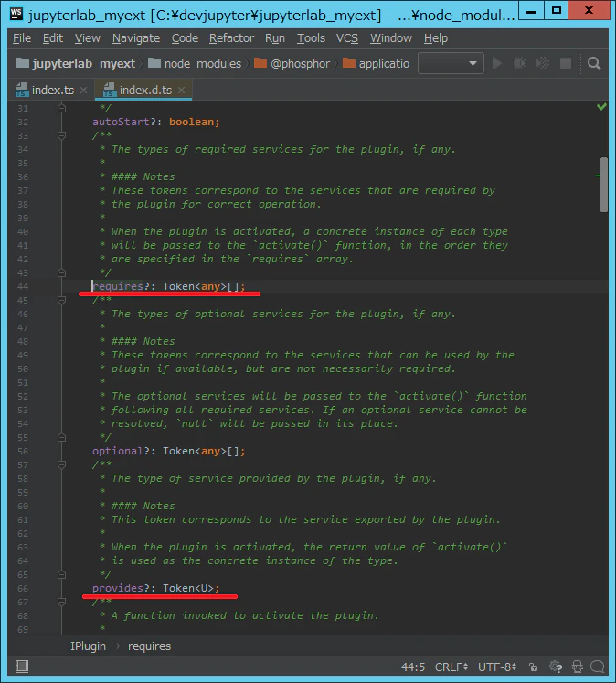The height and width of the screenshot is (683, 616).
Task: Open the Tools menu
Action: click(312, 38)
